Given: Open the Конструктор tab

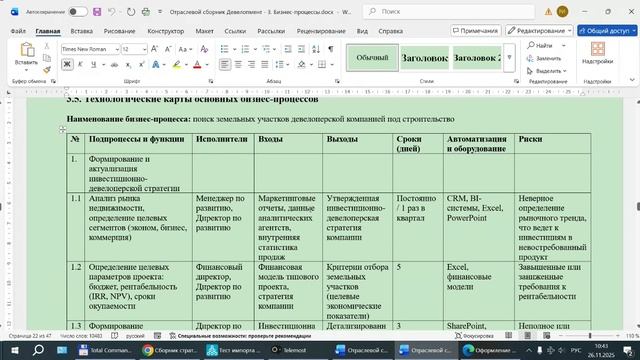Looking at the screenshot, I should click(x=166, y=31).
